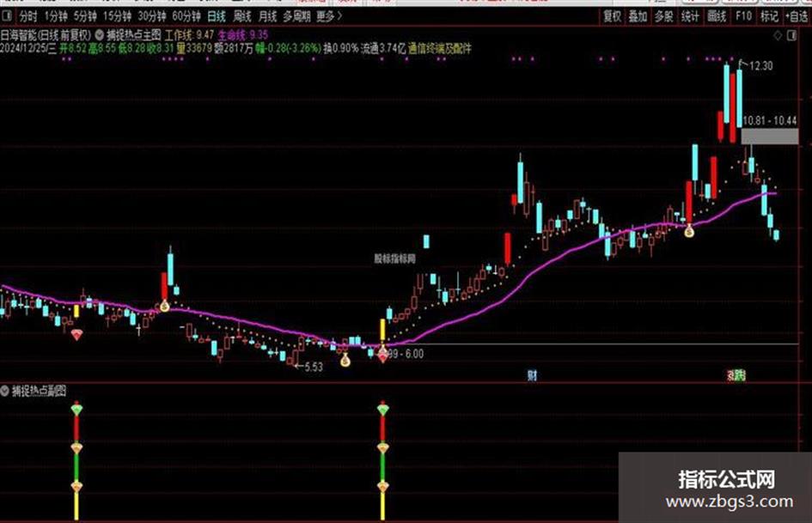Image resolution: width=812 pixels, height=523 pixels.
Task: Click the money bag icon on the right uptrend
Action: (x=689, y=232)
